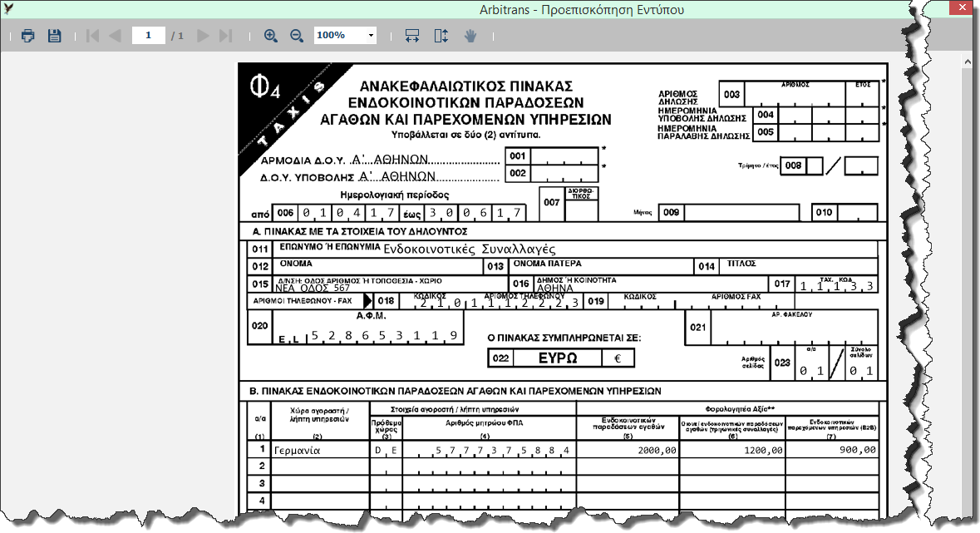Image resolution: width=980 pixels, height=533 pixels.
Task: Click the 'ΗΜΕΡΟΜΗΝΙΑ ΠΑΡΑΛΑΒΗΣ ΔΗΛΩΣΗΣ' label
Action: (x=704, y=132)
